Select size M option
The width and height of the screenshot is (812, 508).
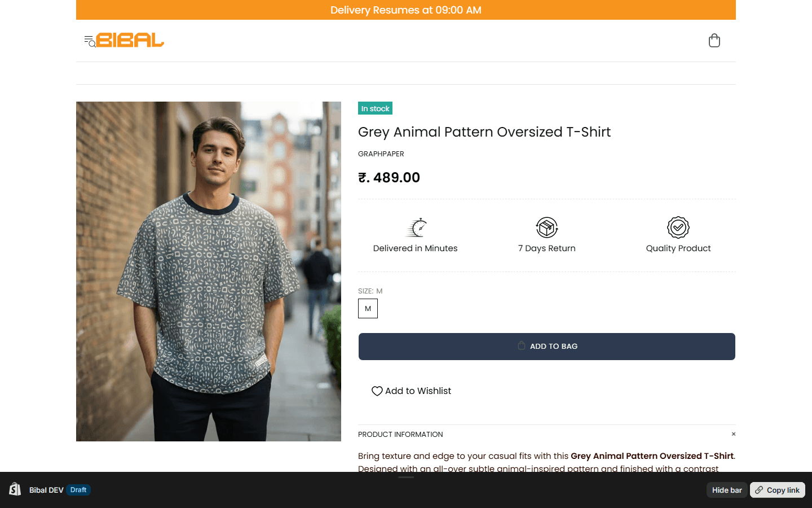(x=368, y=309)
